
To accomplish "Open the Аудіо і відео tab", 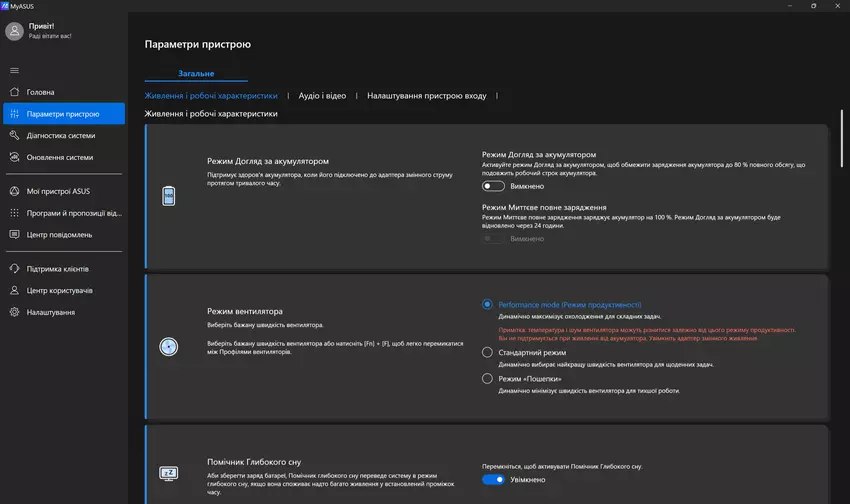I will (x=322, y=96).
